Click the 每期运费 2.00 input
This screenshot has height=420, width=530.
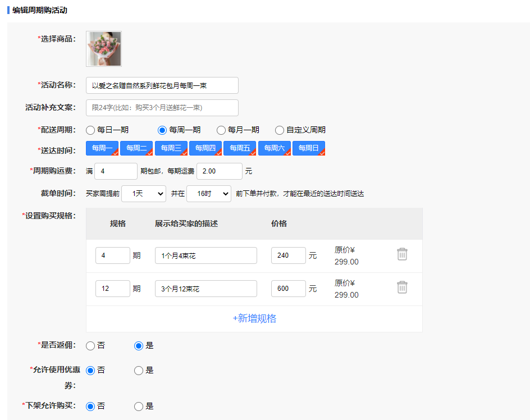(220, 171)
